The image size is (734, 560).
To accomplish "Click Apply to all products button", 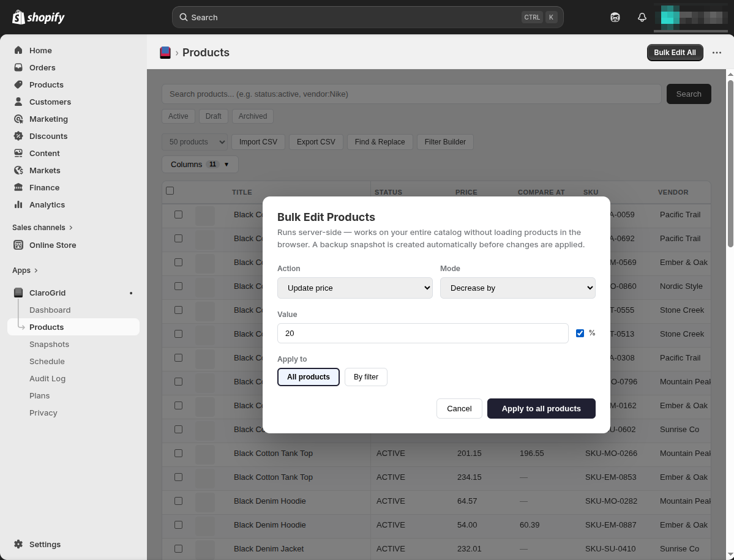I will (x=541, y=409).
